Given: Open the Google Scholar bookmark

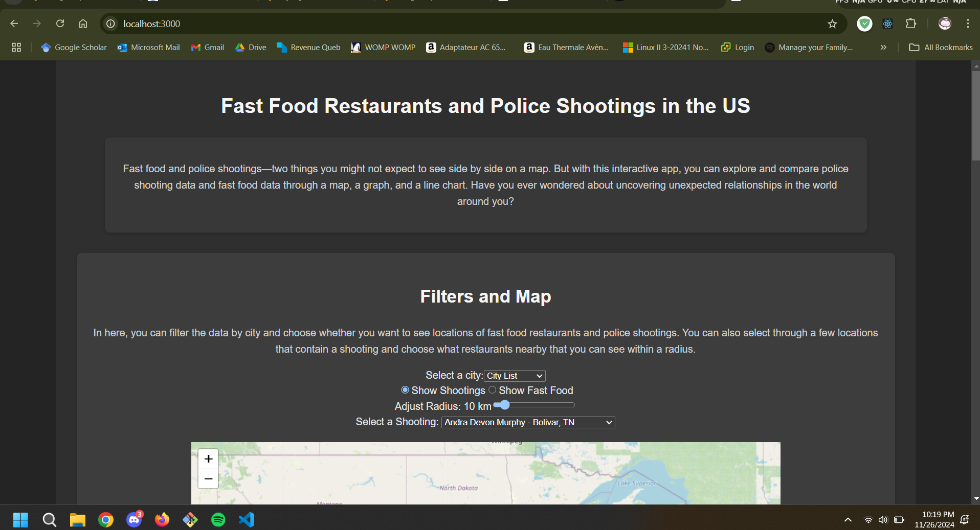Looking at the screenshot, I should (x=74, y=48).
